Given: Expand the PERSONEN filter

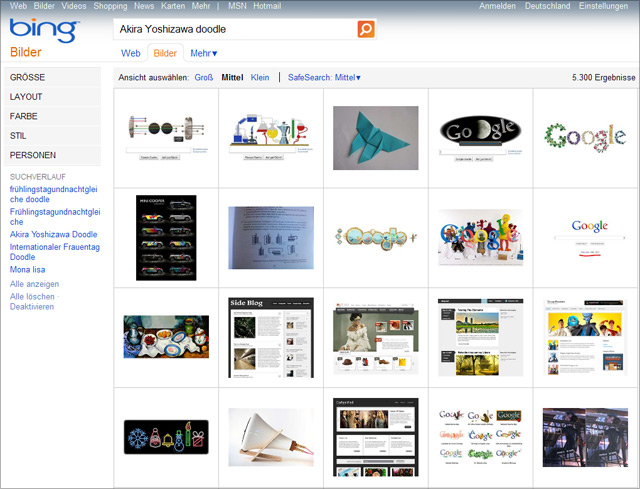Looking at the screenshot, I should [52, 155].
